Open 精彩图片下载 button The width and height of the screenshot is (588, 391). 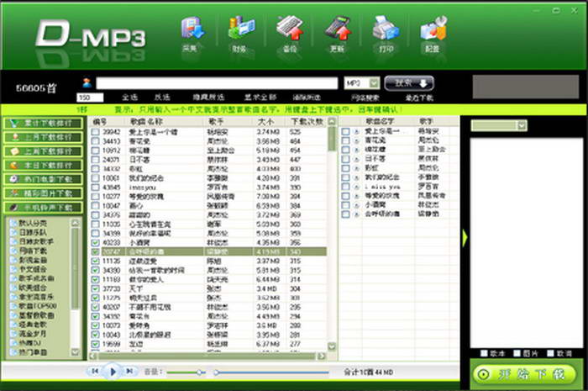(43, 193)
